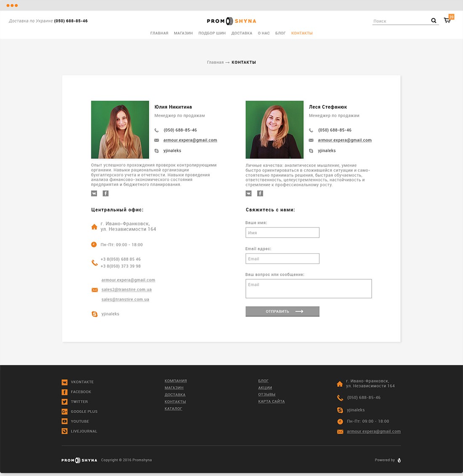Click footer YOUTUBE text link
463x476 pixels.
tap(80, 421)
